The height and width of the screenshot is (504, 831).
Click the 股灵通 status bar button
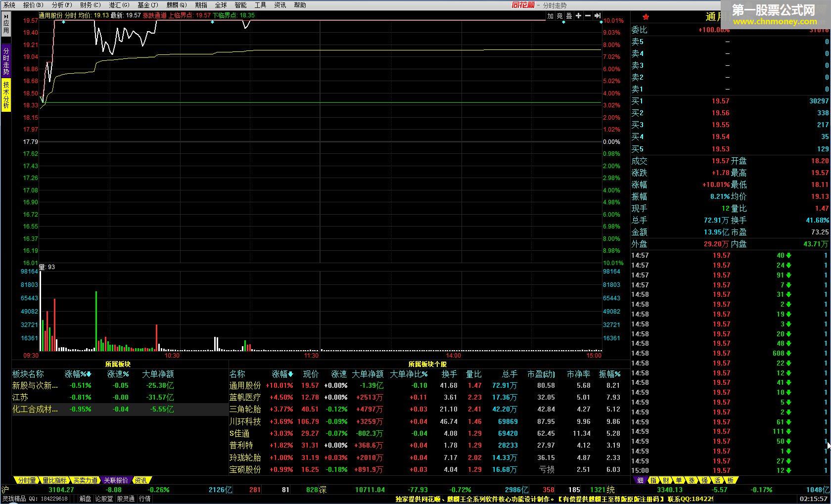[x=125, y=499]
